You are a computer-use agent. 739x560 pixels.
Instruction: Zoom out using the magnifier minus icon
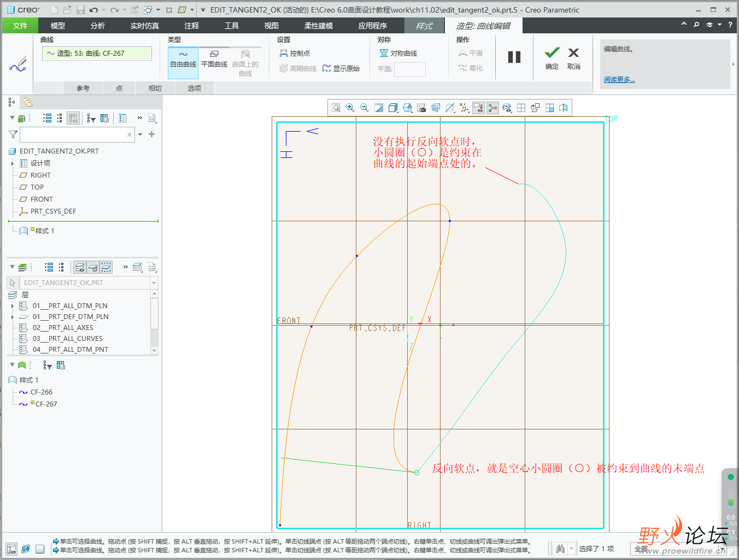[365, 108]
